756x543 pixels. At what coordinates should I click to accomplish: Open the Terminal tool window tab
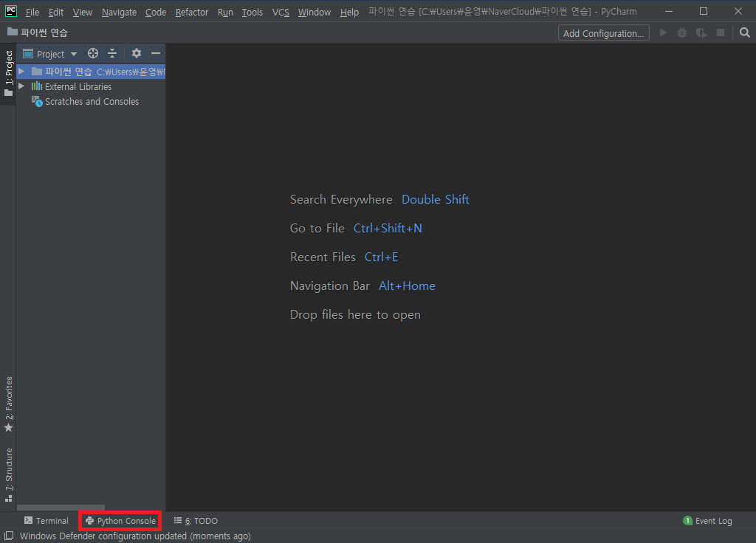[x=47, y=521]
